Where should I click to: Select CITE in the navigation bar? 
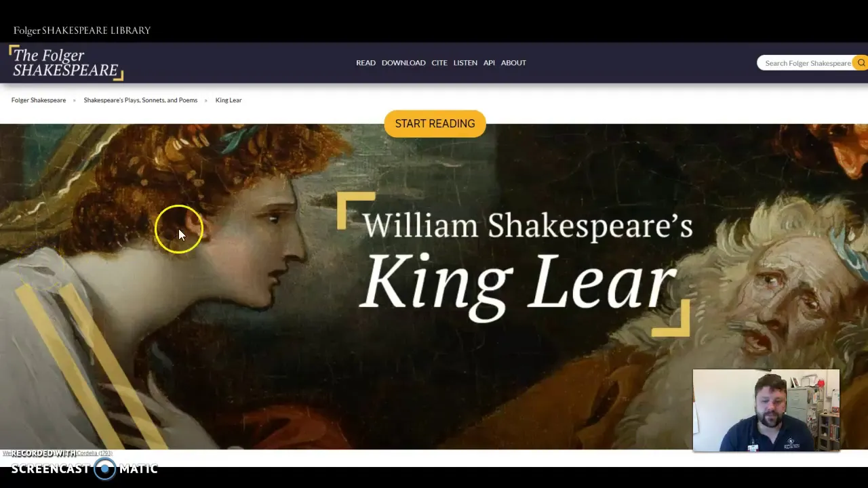[439, 63]
